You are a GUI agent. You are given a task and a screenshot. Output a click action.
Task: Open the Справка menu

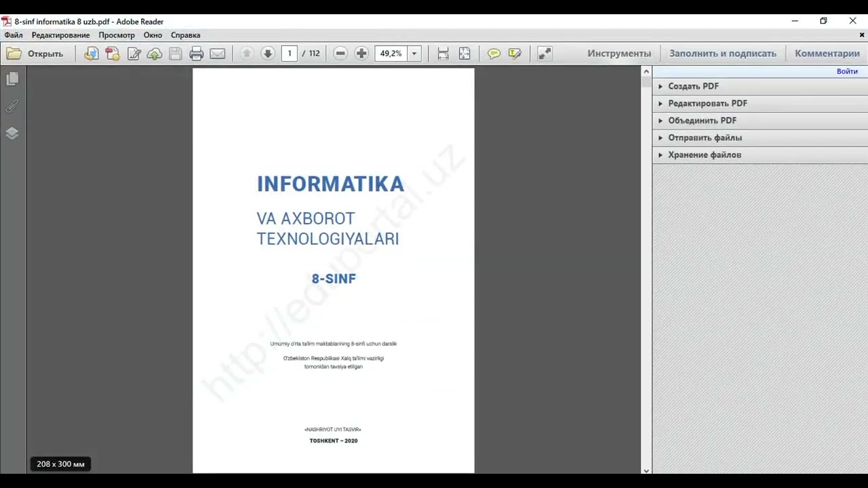click(x=185, y=35)
